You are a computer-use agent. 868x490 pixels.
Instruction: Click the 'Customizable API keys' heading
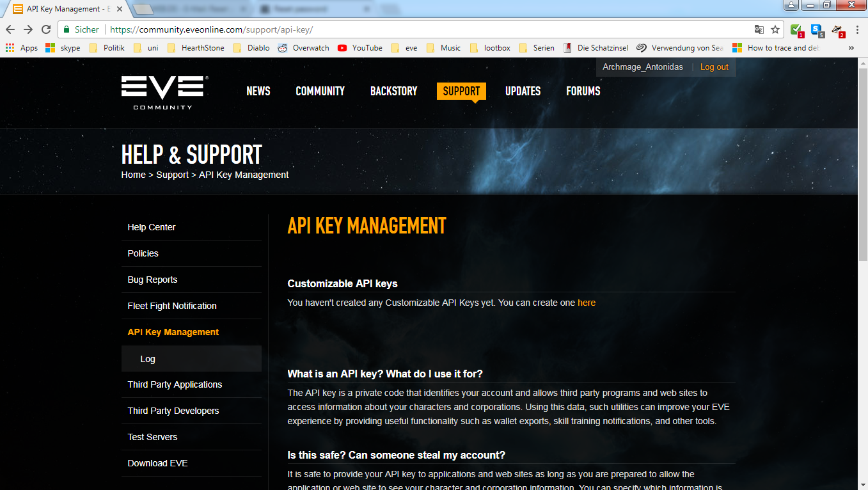coord(342,283)
